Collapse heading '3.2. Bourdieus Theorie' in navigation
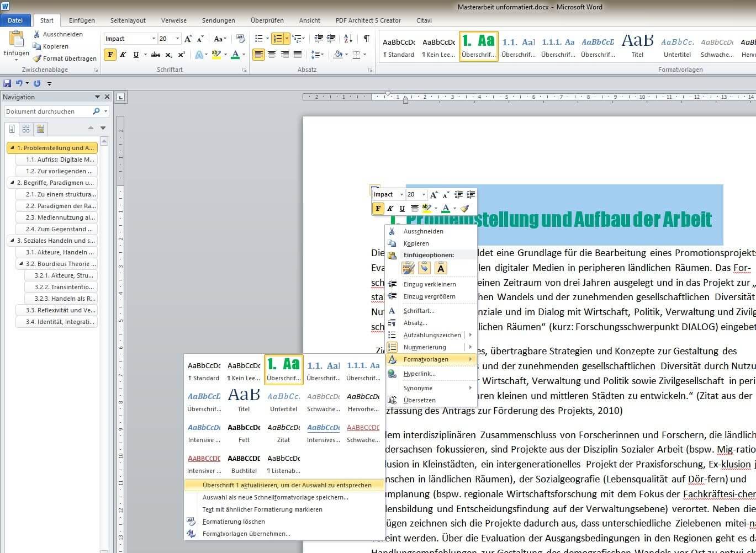 pos(21,264)
